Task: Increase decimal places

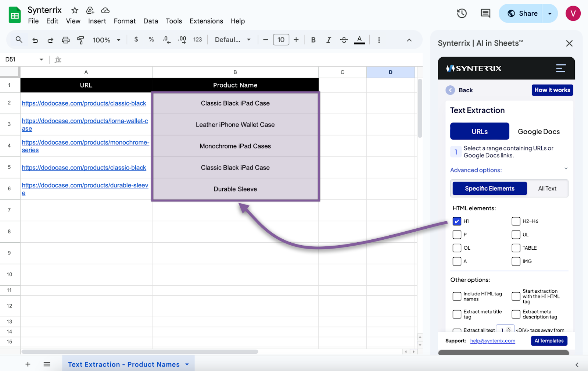Action: click(182, 40)
